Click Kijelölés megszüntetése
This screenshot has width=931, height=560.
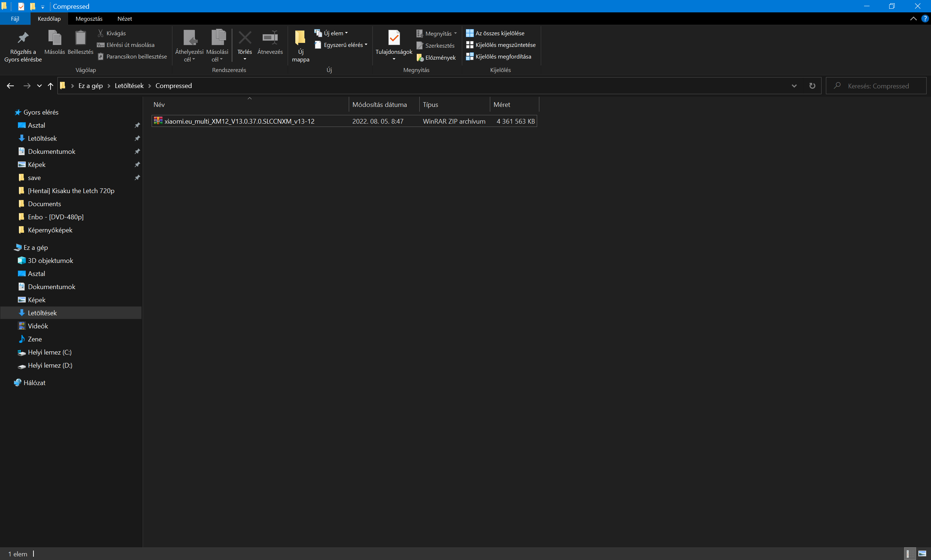click(x=501, y=45)
